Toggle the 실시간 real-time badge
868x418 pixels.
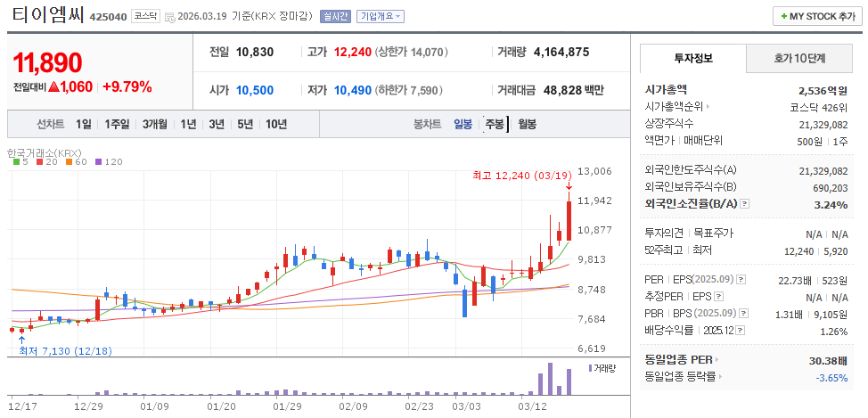[x=335, y=17]
